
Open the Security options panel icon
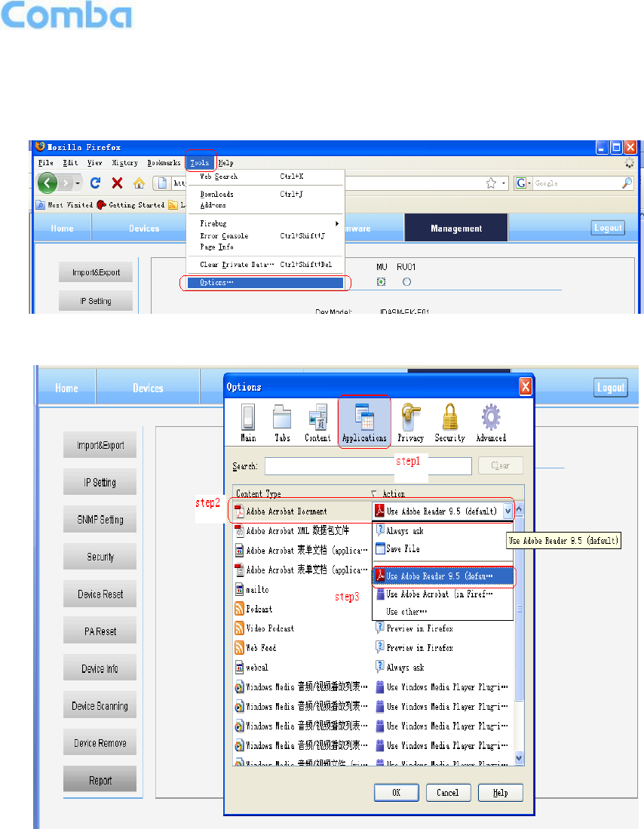(x=449, y=422)
